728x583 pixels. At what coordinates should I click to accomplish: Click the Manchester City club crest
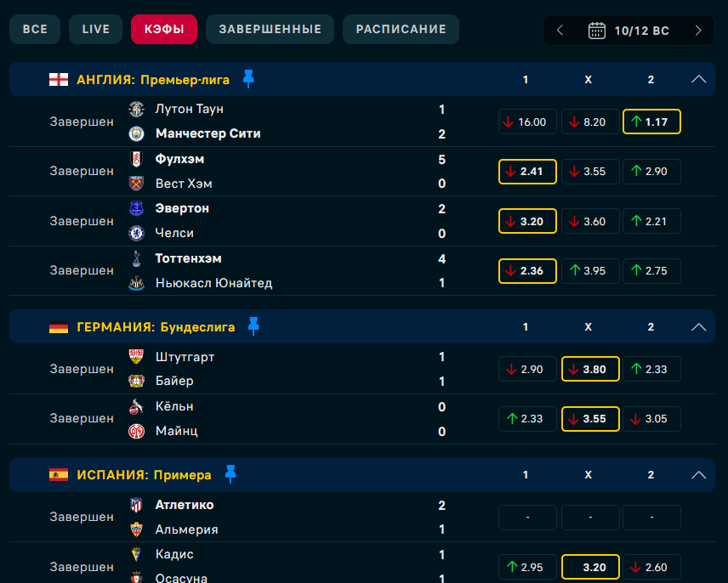tap(136, 133)
